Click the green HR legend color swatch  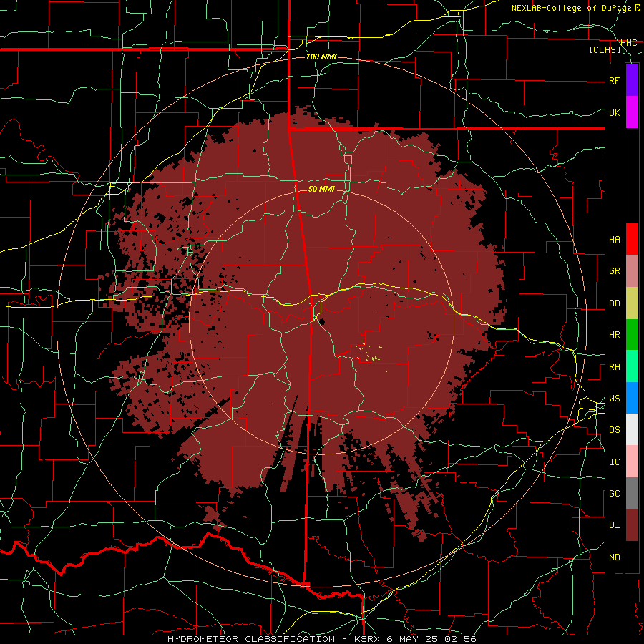[x=632, y=335]
